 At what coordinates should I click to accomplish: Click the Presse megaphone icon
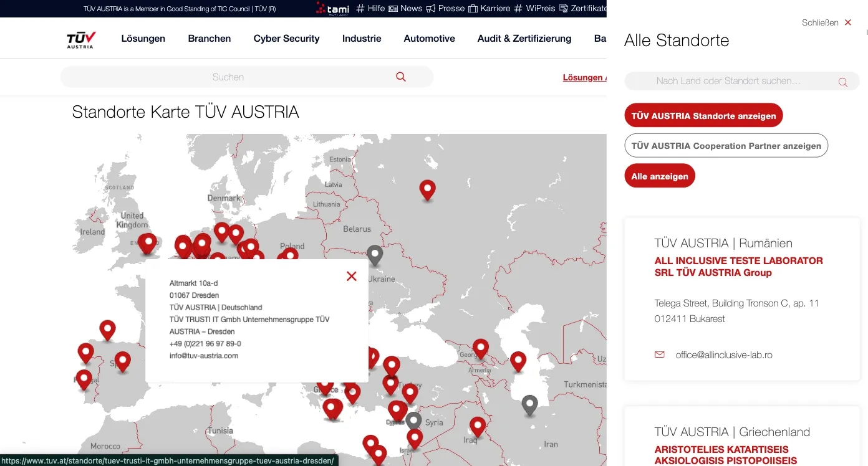click(432, 9)
